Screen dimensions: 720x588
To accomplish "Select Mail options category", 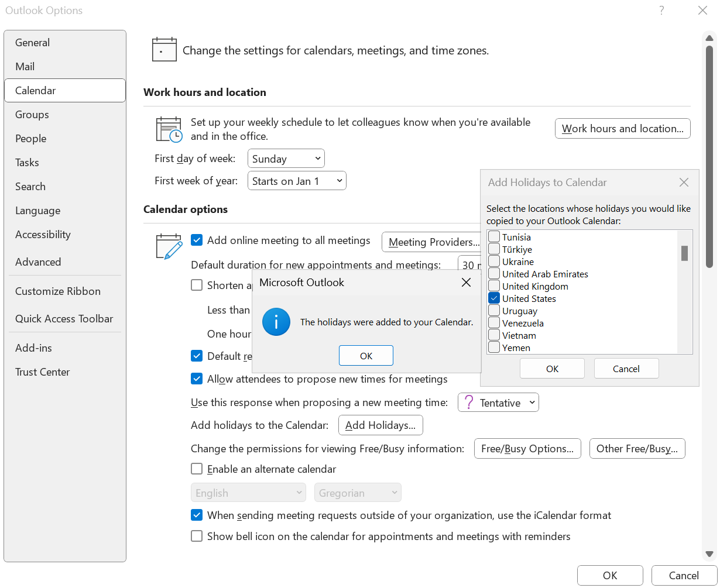I will (x=65, y=67).
